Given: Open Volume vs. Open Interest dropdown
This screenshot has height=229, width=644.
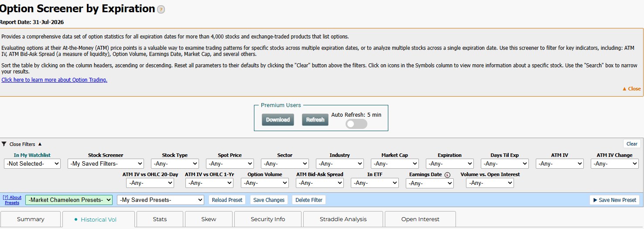Looking at the screenshot, I should [x=490, y=183].
